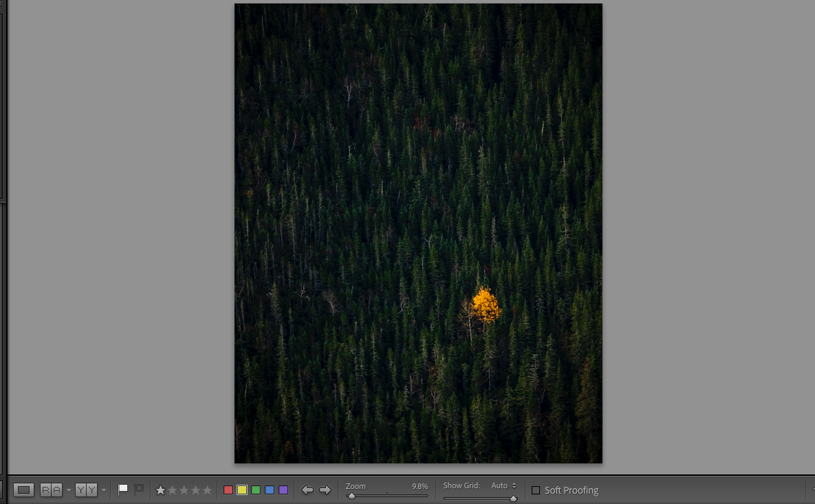This screenshot has height=504, width=815.
Task: Click the Zoom slider handle
Action: point(353,496)
